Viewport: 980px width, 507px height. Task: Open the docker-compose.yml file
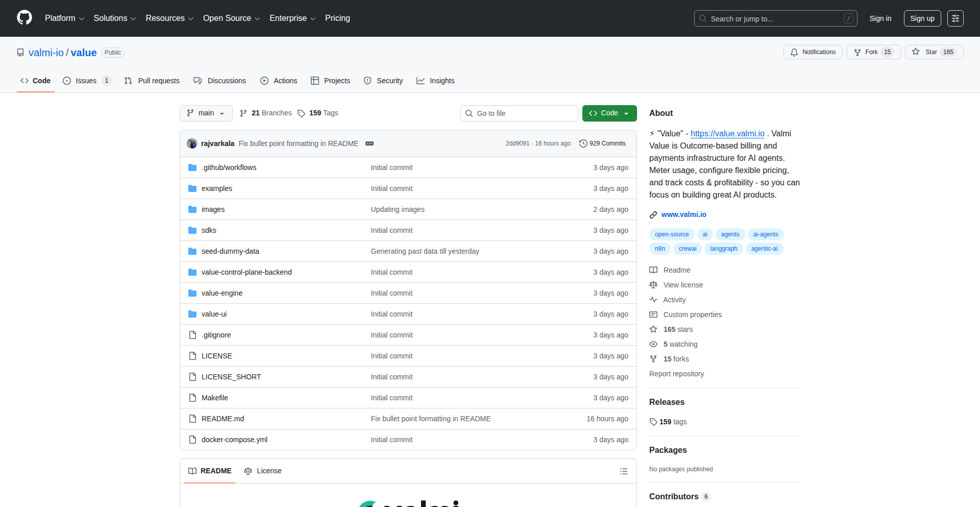(234, 440)
